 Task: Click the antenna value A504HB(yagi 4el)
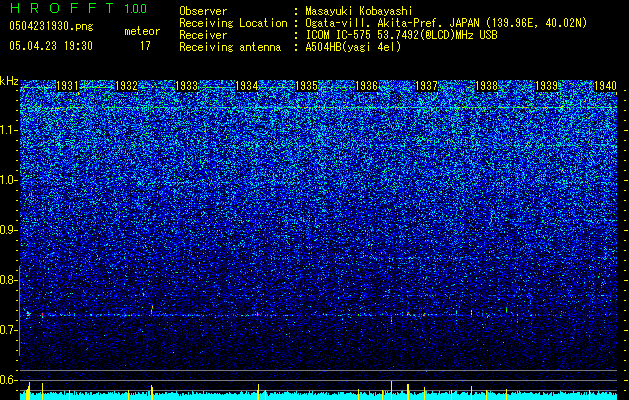click(353, 47)
